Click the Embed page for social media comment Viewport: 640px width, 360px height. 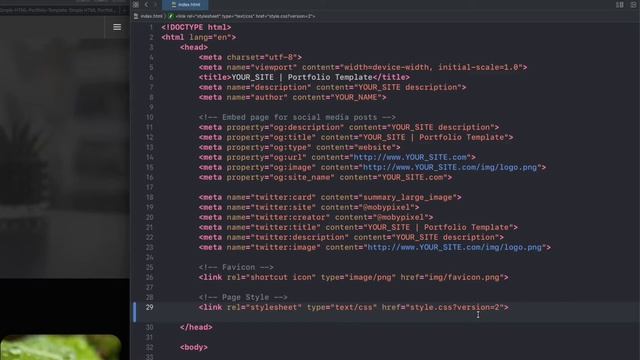(x=297, y=117)
